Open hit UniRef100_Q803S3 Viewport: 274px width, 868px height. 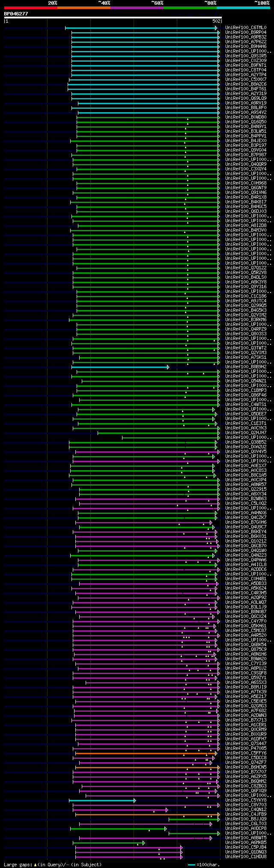pos(246,334)
